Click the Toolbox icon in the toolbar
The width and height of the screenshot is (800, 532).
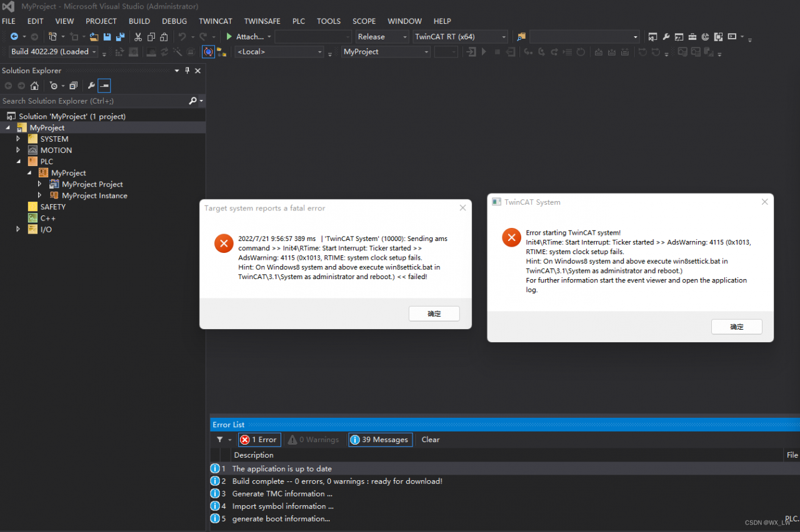click(692, 37)
